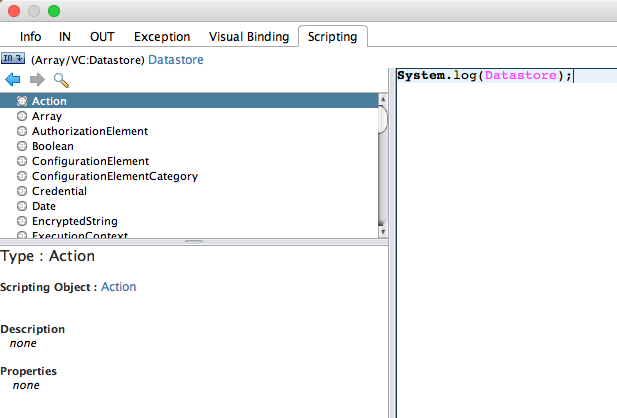Click the horizontal split pane divider handle
This screenshot has width=617, height=418.
[x=194, y=241]
